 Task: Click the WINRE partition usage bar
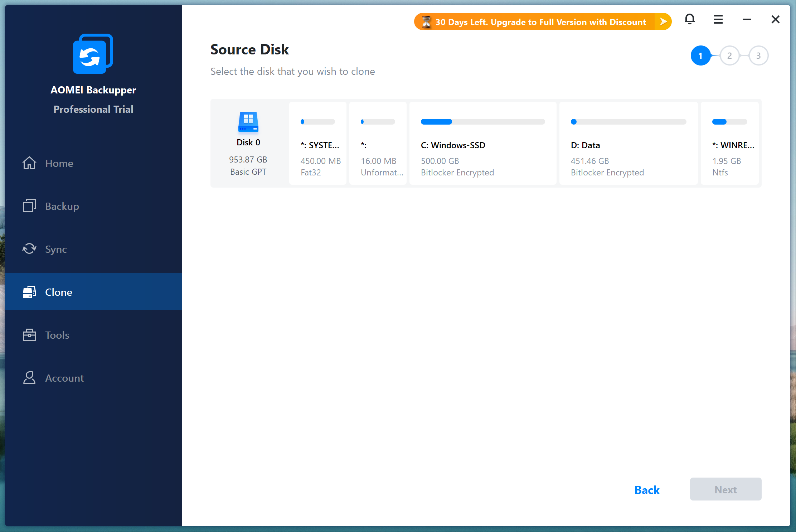730,122
